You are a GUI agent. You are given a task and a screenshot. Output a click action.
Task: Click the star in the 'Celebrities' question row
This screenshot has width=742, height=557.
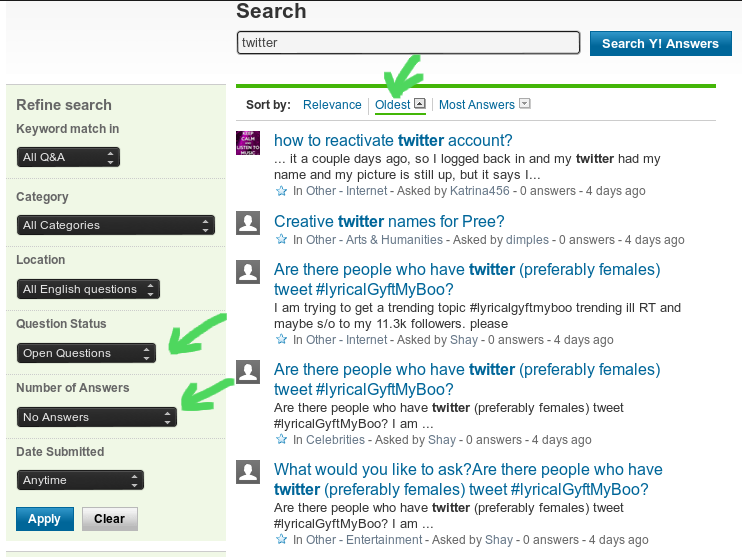coord(282,439)
